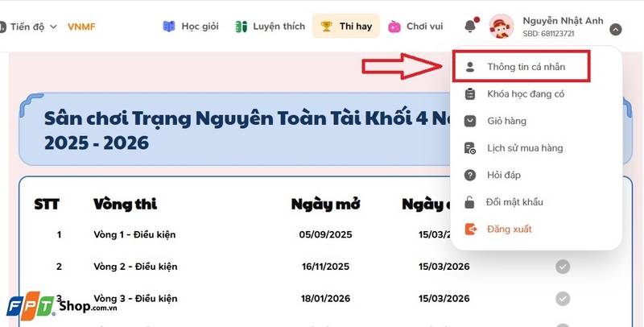This screenshot has width=644, height=327.
Task: Click the STT column header
Action: click(47, 204)
